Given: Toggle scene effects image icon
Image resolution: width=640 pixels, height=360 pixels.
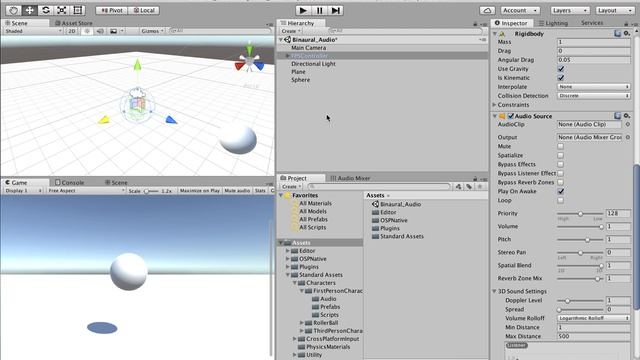Looking at the screenshot, I should coord(113,31).
